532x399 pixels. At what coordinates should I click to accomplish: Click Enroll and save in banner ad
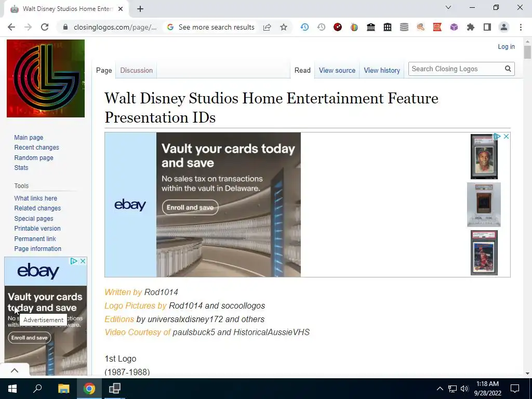coord(190,207)
